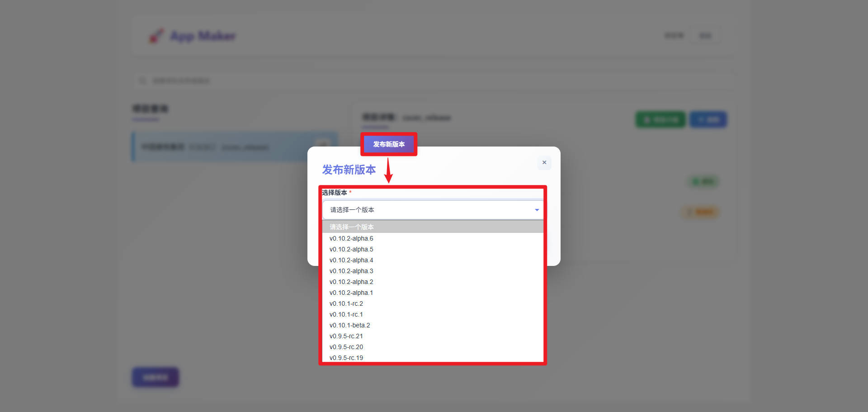Pick v0.9.5-rc.21 from the list
Image resolution: width=868 pixels, height=412 pixels.
[x=346, y=336]
